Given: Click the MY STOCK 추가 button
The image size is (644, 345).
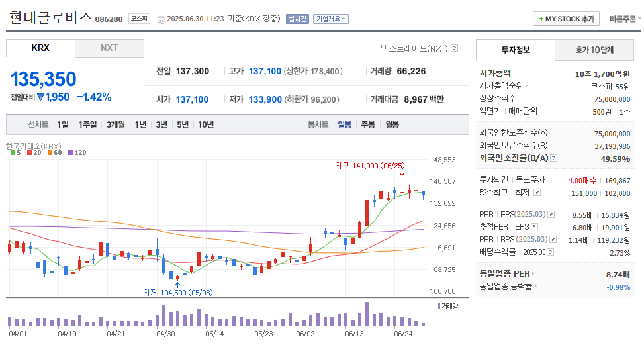Looking at the screenshot, I should pyautogui.click(x=567, y=19).
